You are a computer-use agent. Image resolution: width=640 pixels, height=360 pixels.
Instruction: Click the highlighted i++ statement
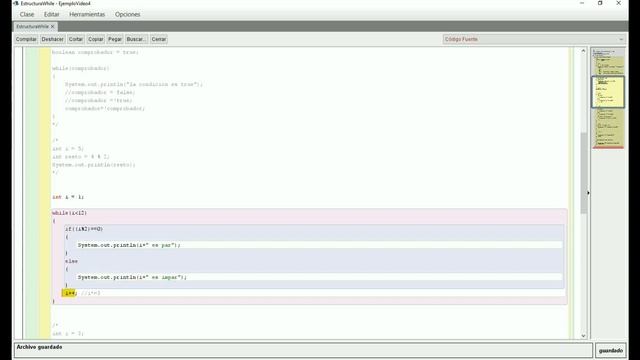click(69, 293)
